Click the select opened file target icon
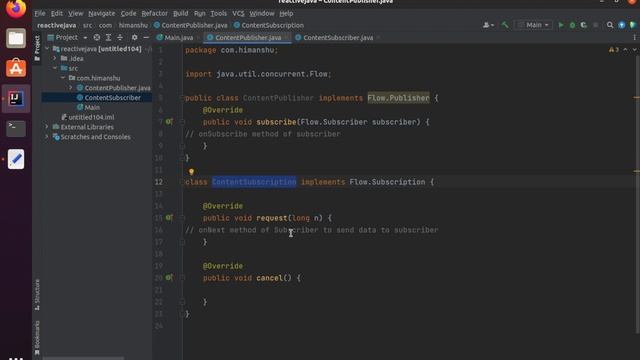This screenshot has height=360, width=640. 97,37
